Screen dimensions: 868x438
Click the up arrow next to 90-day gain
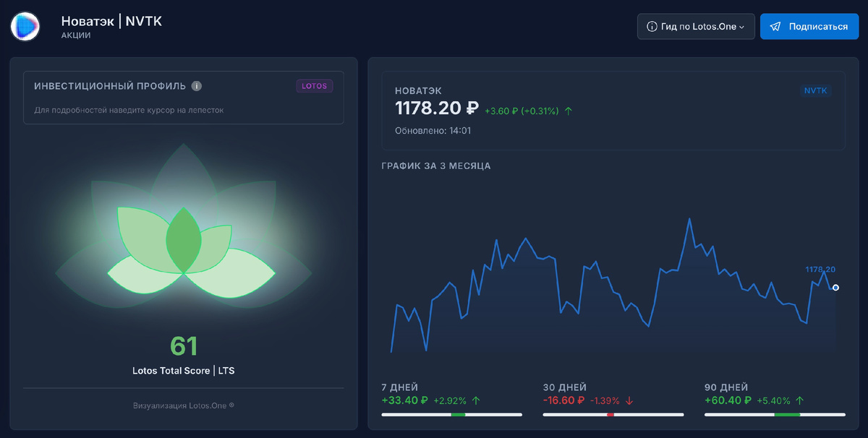point(799,400)
